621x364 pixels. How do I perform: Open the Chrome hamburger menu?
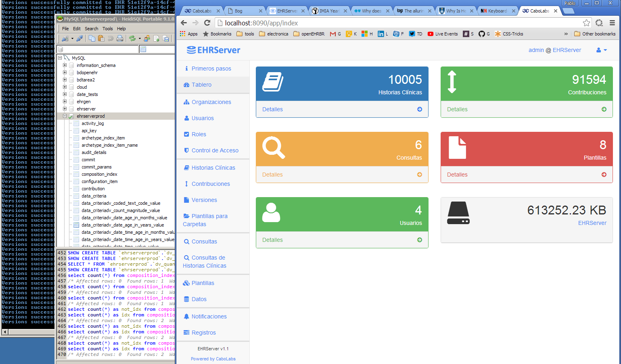click(612, 23)
